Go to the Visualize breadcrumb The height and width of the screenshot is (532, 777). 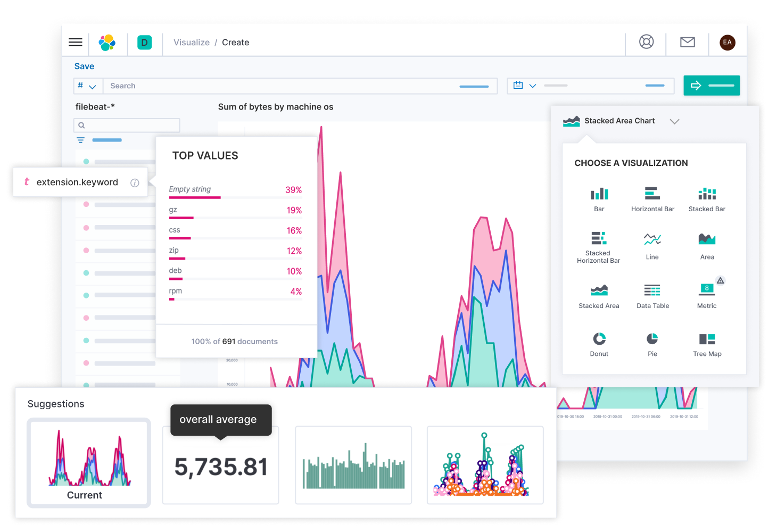[x=192, y=42]
